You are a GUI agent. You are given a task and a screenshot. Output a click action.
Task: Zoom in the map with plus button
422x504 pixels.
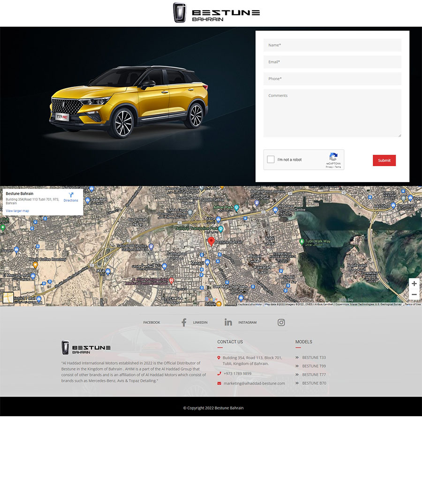414,283
